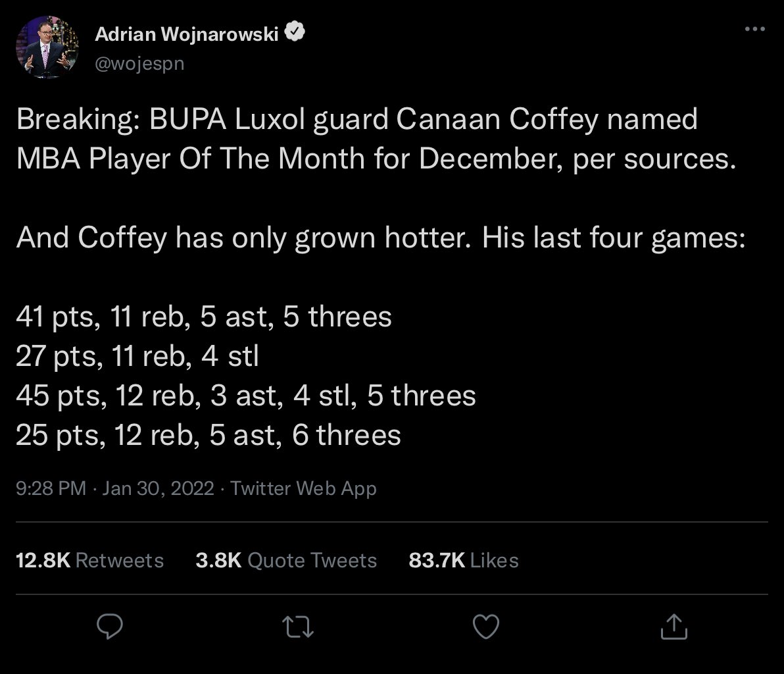The width and height of the screenshot is (784, 674).
Task: Click the Jan 30, 2022 date
Action: pos(158,488)
